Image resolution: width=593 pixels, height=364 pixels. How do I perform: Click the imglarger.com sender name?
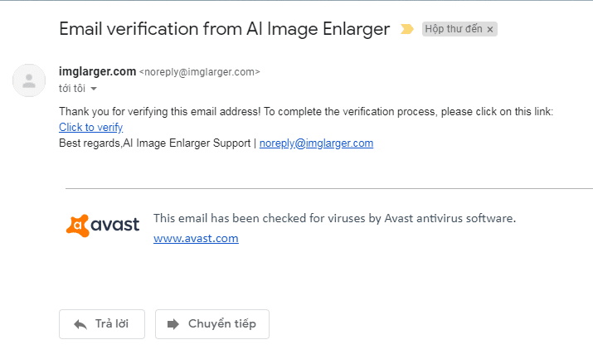(x=98, y=71)
